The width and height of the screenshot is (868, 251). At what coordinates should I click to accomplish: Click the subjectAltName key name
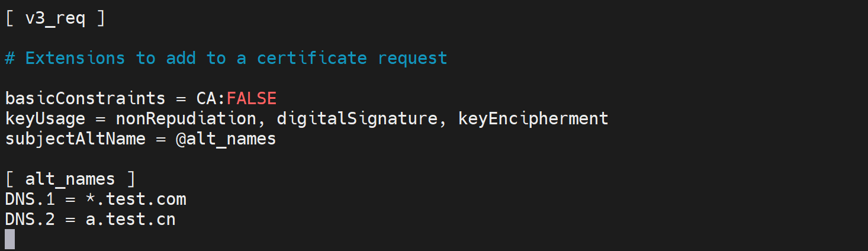(75, 139)
